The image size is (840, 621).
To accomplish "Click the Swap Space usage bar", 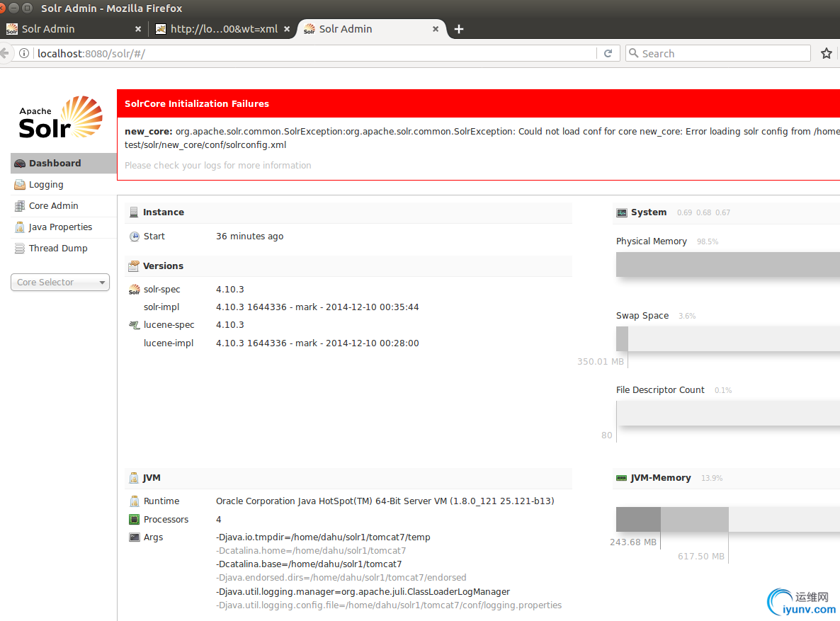I will click(728, 338).
